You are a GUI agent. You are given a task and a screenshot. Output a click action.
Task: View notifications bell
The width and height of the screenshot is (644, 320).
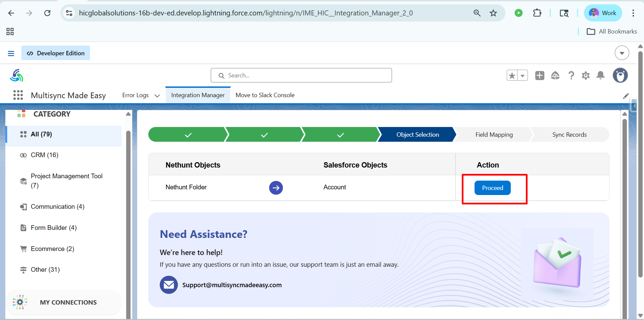601,75
